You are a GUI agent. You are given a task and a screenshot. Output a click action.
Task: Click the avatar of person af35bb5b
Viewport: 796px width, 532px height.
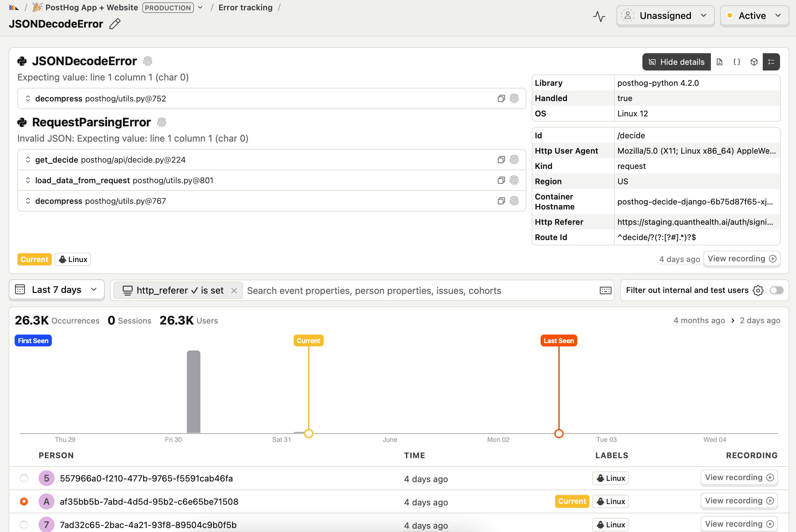pos(47,501)
